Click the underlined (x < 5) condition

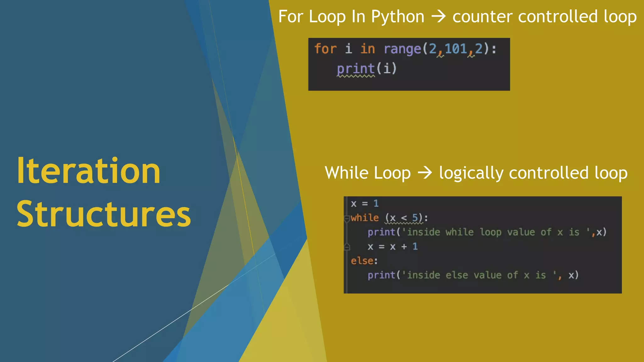click(404, 218)
